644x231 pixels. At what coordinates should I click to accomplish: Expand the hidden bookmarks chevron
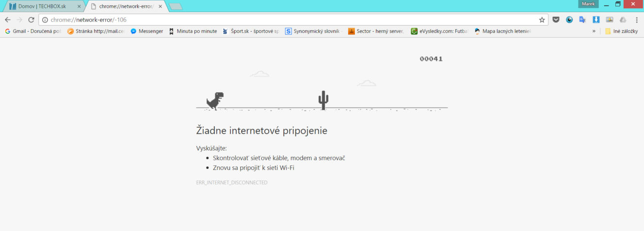pyautogui.click(x=594, y=31)
